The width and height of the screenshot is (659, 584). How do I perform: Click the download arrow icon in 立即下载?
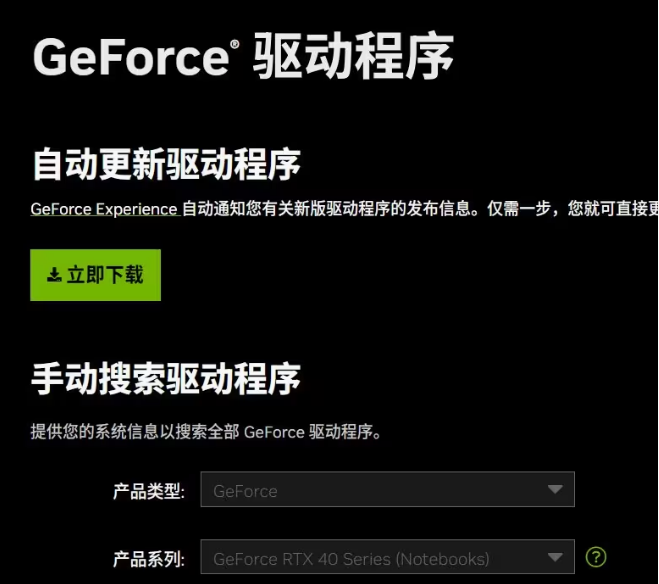(54, 275)
